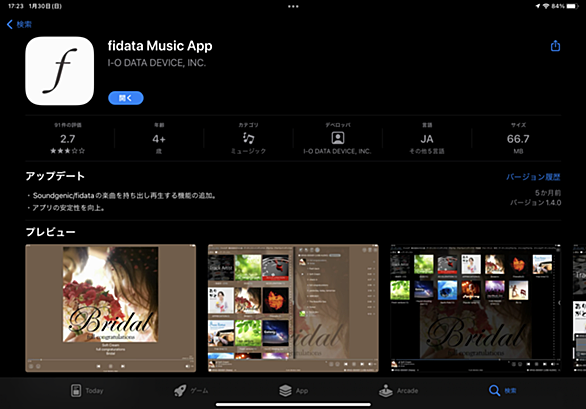Tap the rocket ゲーム icon

pyautogui.click(x=180, y=391)
